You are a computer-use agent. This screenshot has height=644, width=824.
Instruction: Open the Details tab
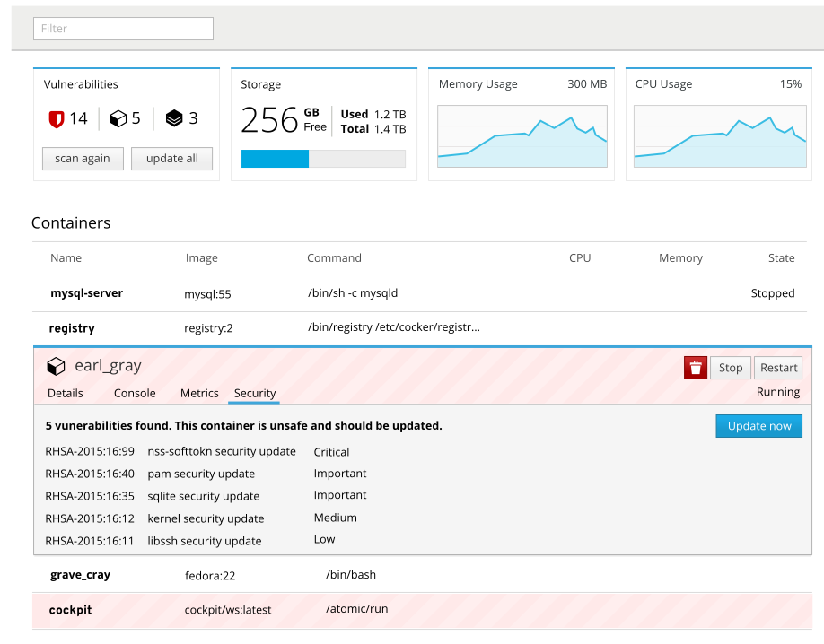(x=66, y=393)
